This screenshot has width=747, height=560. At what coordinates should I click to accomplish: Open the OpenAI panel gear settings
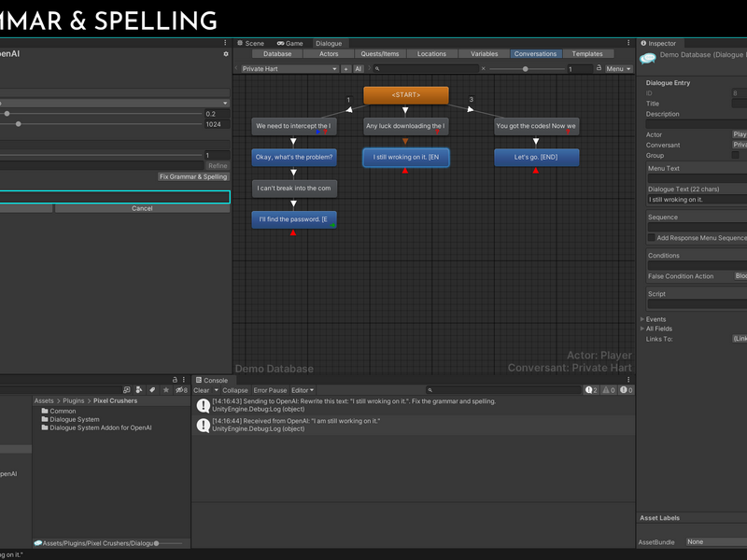coord(226,54)
